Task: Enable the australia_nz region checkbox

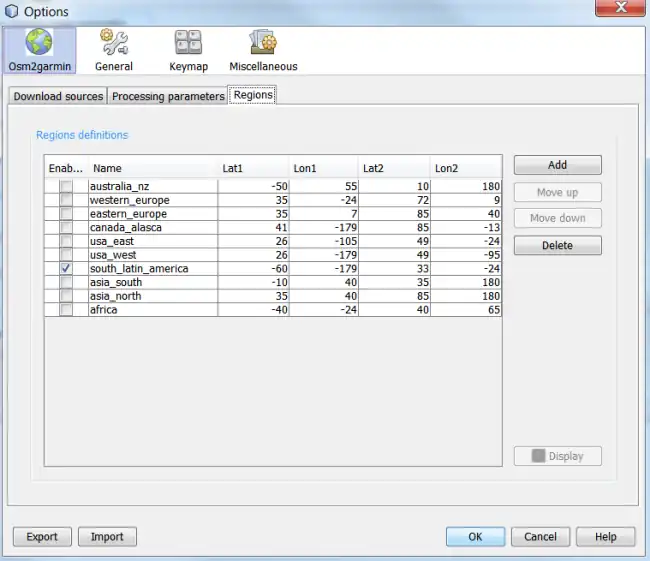Action: 66,186
